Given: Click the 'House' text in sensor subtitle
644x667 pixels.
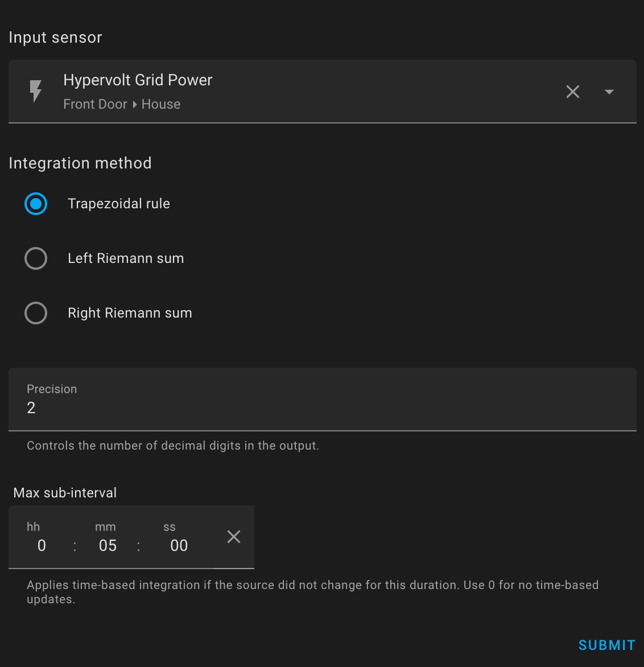Looking at the screenshot, I should tap(161, 105).
